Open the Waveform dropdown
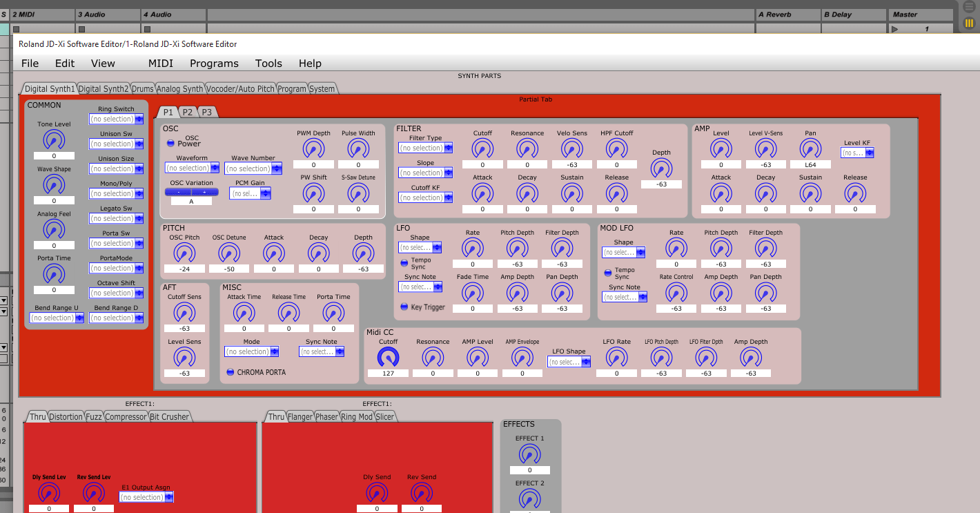Image resolution: width=980 pixels, height=513 pixels. click(192, 168)
